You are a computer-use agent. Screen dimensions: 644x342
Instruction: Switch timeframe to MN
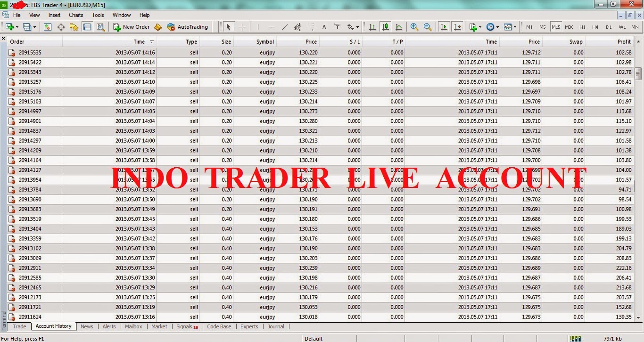pos(635,27)
